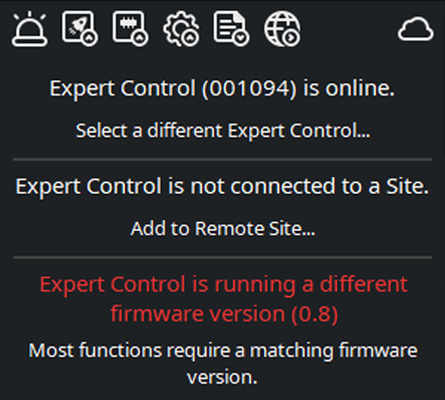
Task: Click the 001094 serial number
Action: pos(249,88)
